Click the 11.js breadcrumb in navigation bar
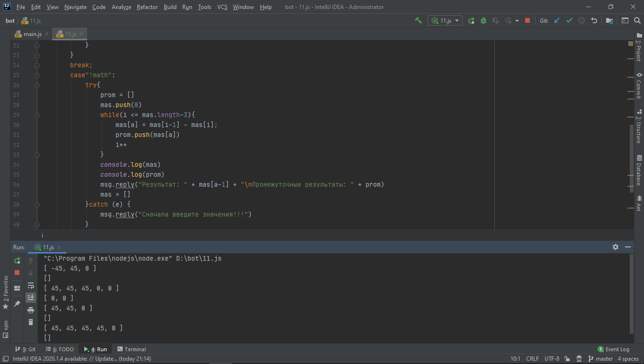The height and width of the screenshot is (364, 644). tap(31, 20)
